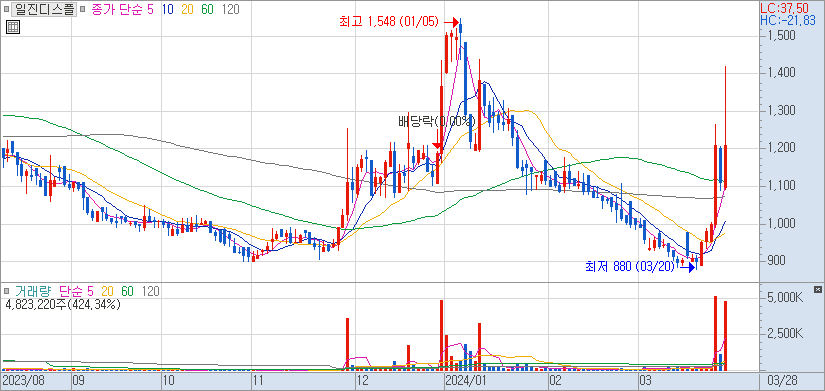The image size is (825, 391).
Task: Click the 11 month axis label
Action: (x=259, y=380)
